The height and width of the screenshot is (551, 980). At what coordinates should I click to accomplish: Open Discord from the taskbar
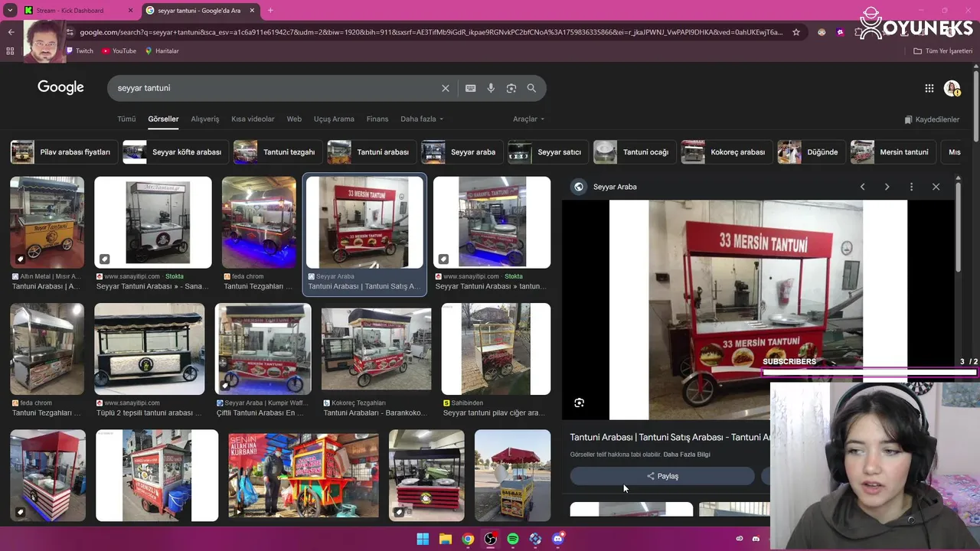coord(558,539)
